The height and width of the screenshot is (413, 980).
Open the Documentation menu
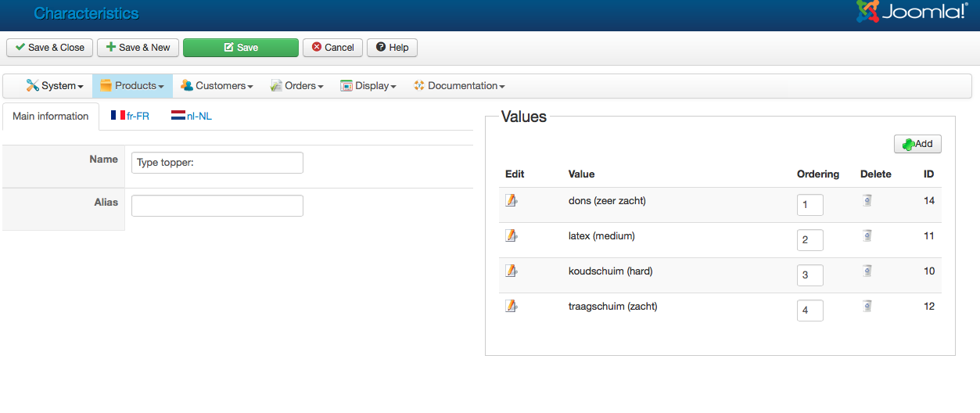pos(459,86)
